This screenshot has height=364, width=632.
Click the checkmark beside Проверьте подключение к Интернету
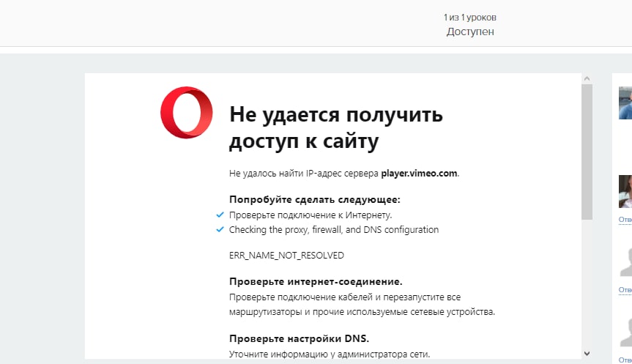click(220, 215)
